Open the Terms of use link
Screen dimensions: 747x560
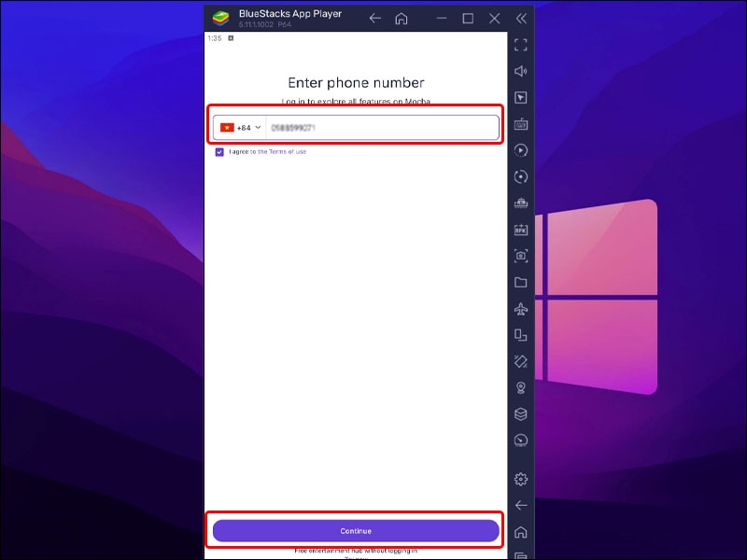(x=282, y=152)
